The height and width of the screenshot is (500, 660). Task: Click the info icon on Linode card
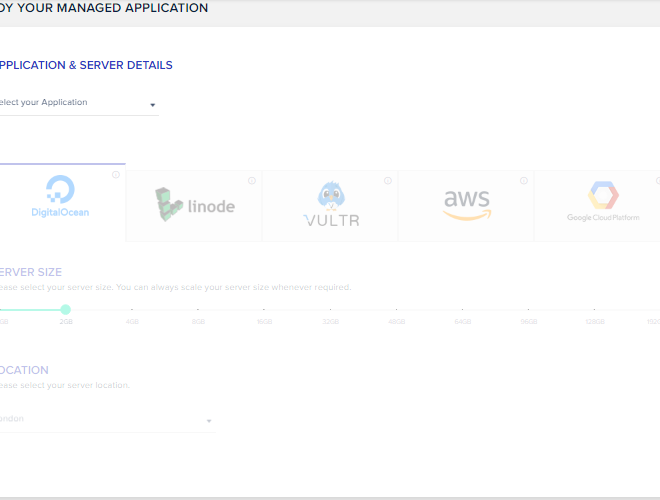tap(252, 181)
